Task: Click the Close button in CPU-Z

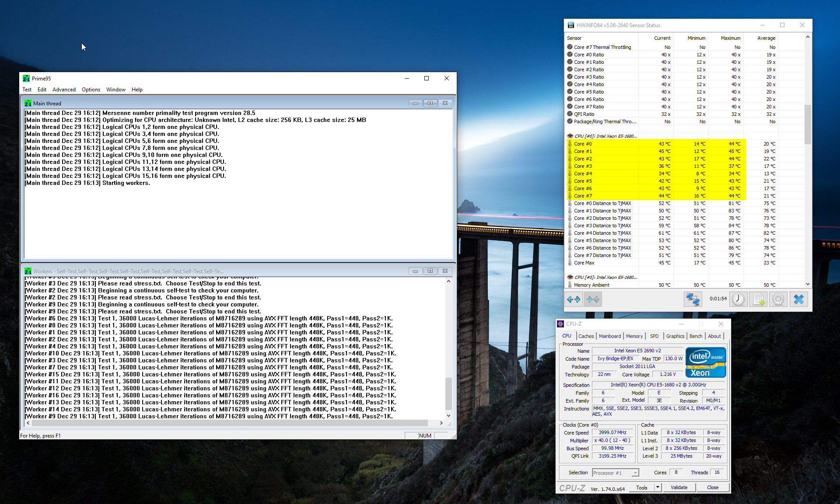Action: 712,487
